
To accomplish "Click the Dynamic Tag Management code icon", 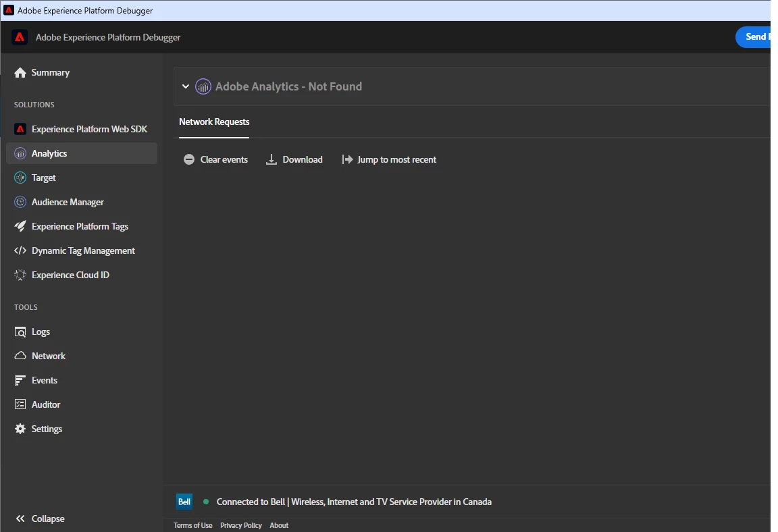I will pyautogui.click(x=20, y=251).
